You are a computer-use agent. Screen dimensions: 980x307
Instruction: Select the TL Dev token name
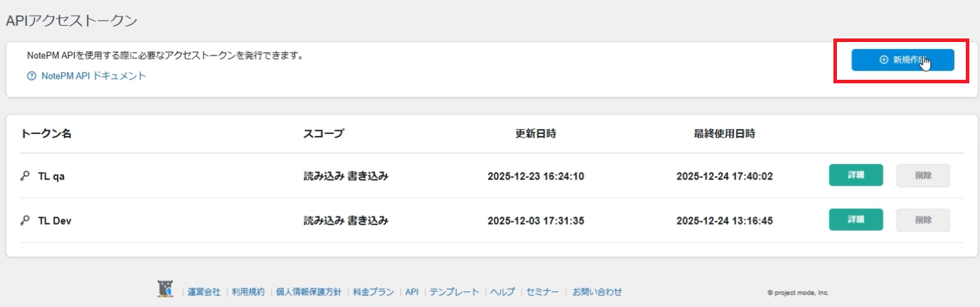55,221
